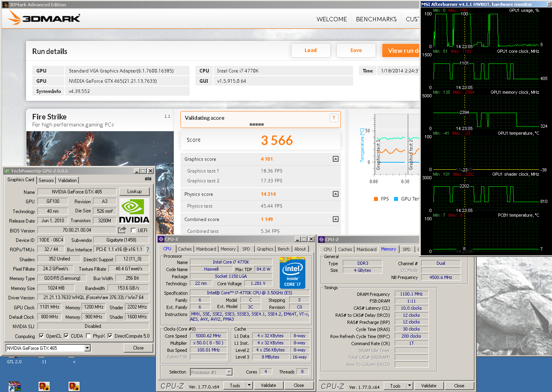Click the 3DMark logo

click(44, 18)
